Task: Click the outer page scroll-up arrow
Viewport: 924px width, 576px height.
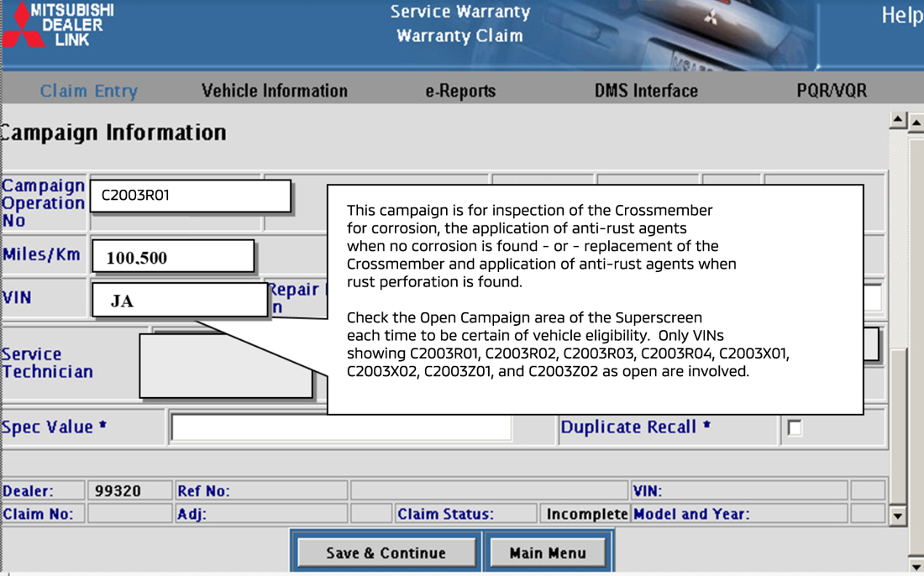Action: (x=916, y=123)
